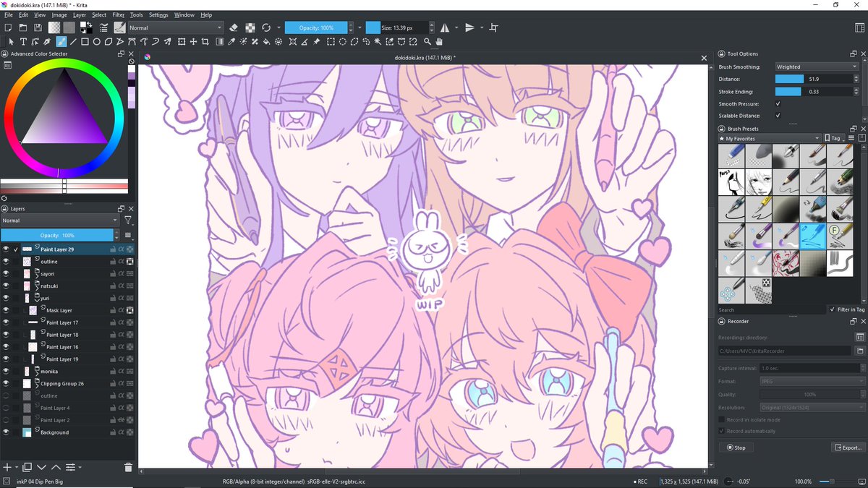
Task: Create a new document from the toolbar
Action: point(7,27)
